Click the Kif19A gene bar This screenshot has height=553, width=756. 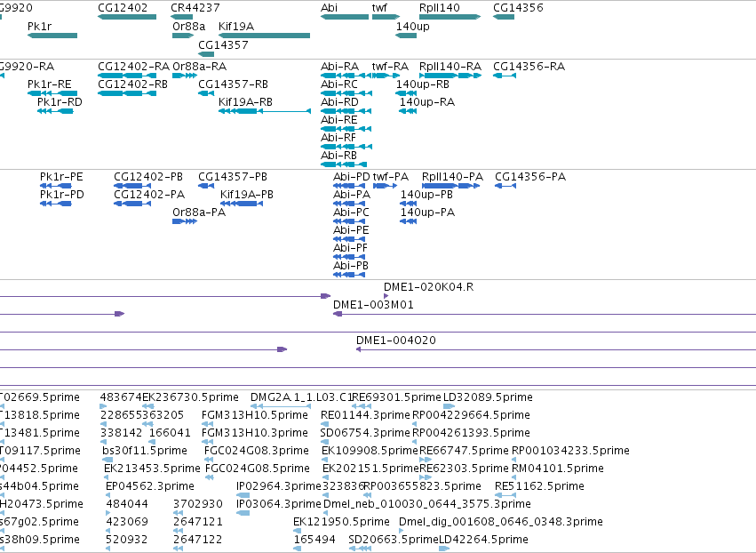click(x=264, y=36)
